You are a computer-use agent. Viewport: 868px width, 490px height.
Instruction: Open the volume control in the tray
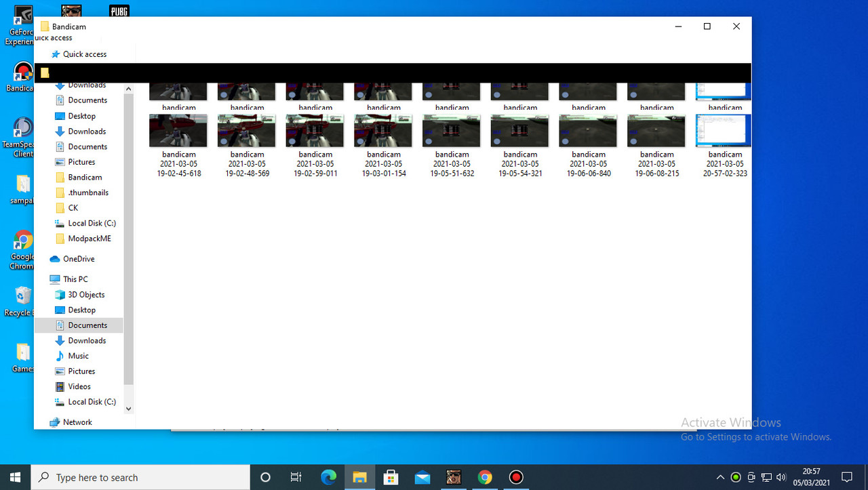[781, 477]
